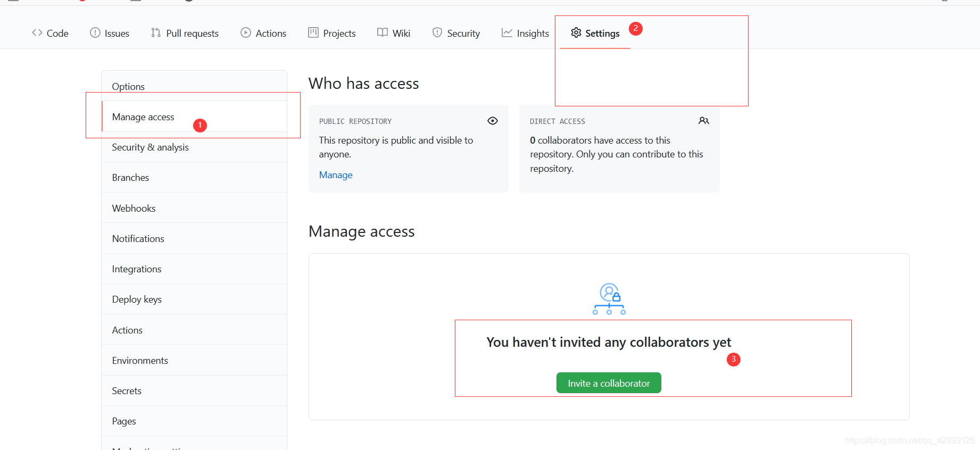Open Actions in the settings sidebar
980x450 pixels.
(x=194, y=330)
